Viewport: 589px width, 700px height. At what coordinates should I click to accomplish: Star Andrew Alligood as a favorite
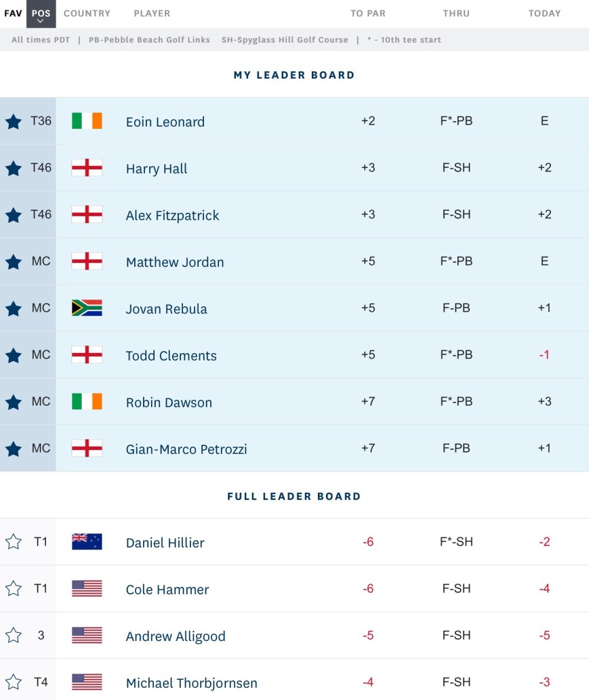[14, 636]
